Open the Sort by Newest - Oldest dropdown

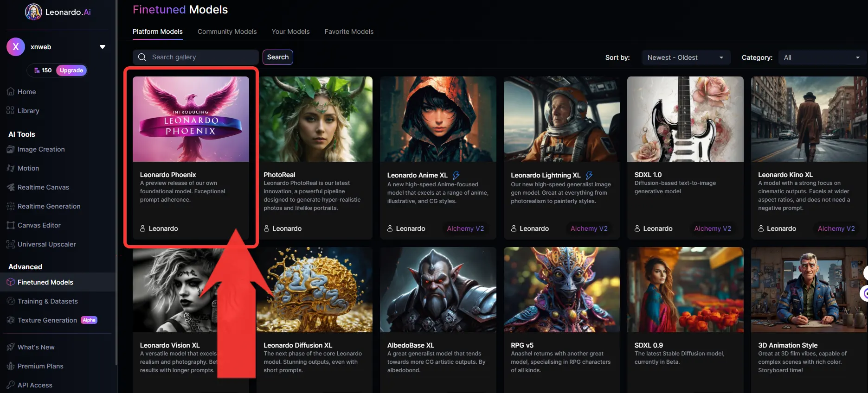point(686,57)
